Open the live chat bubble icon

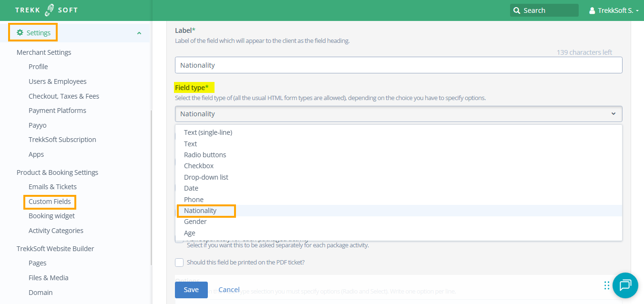625,285
